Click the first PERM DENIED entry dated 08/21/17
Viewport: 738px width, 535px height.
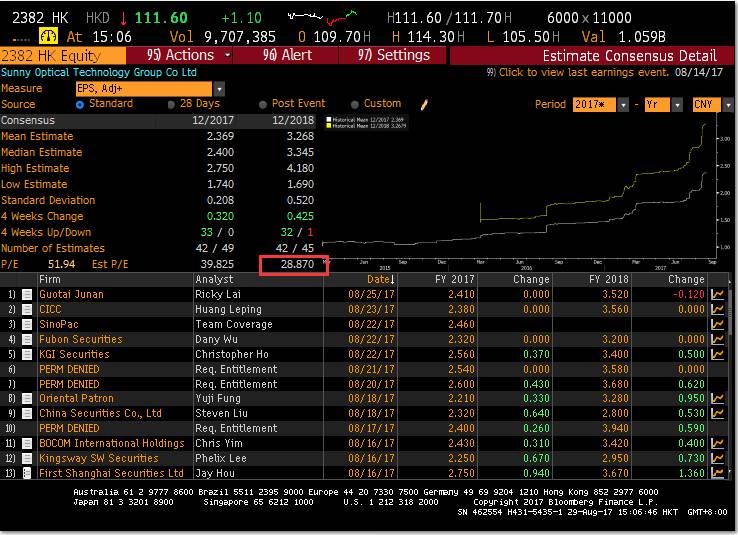[x=69, y=369]
